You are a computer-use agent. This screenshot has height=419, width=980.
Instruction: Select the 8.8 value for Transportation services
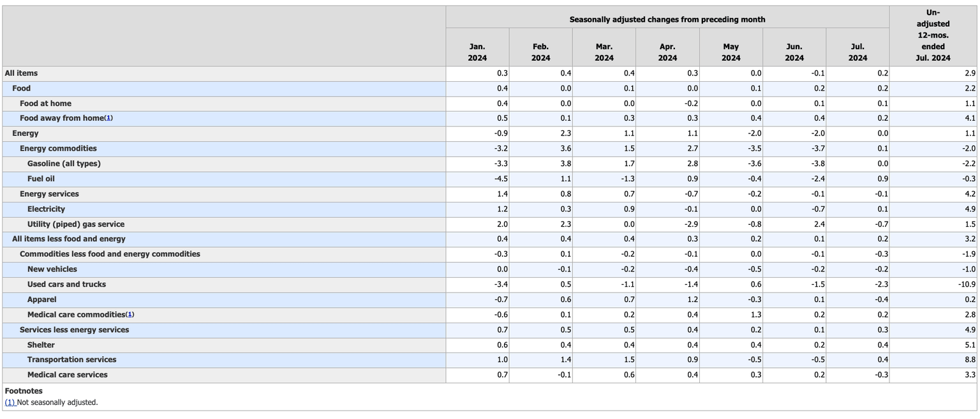point(970,360)
